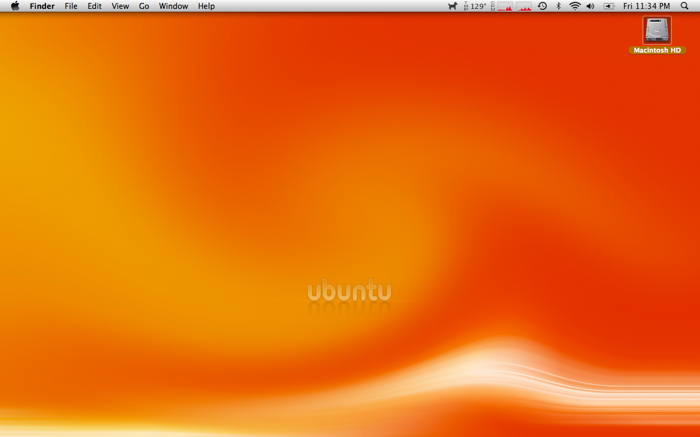This screenshot has width=700, height=437.
Task: Click the Fri 11:34 PM clock
Action: point(646,6)
